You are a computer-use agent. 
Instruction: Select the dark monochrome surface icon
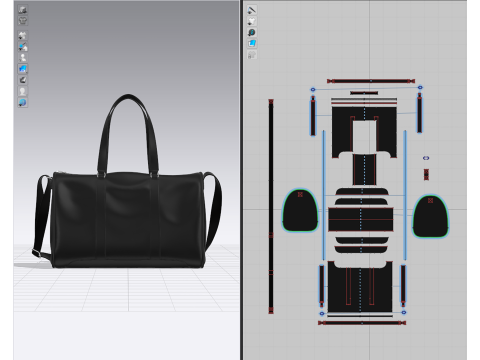pos(23,80)
